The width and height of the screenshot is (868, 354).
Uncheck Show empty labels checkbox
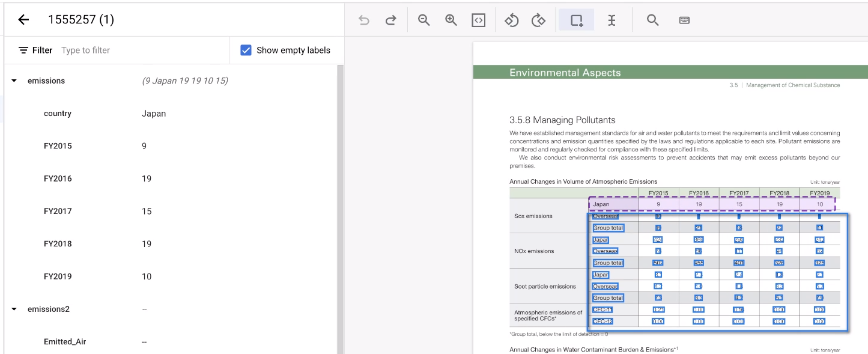tap(246, 50)
